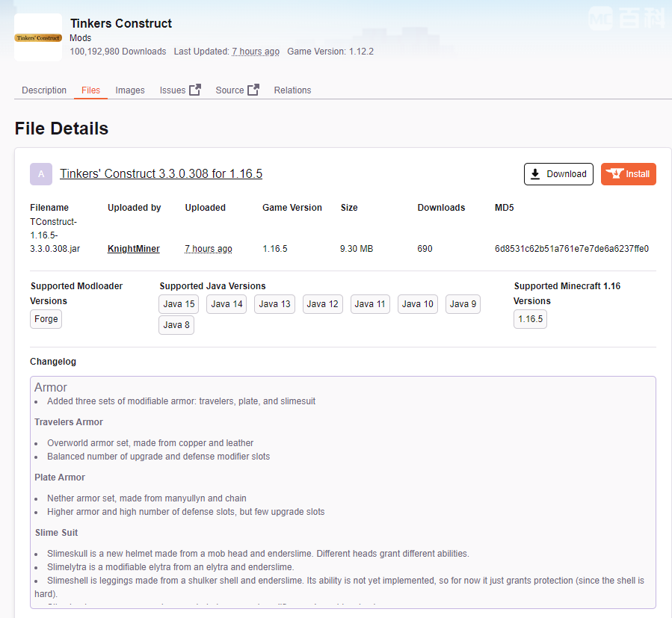Click the Java 15 version tag
672x618 pixels.
(179, 304)
